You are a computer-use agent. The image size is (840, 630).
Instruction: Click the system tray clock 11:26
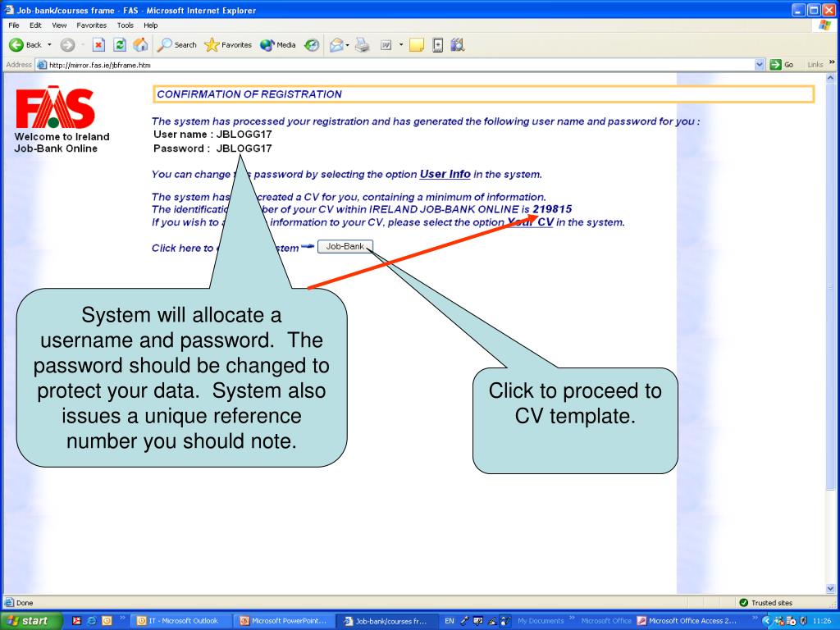point(822,621)
